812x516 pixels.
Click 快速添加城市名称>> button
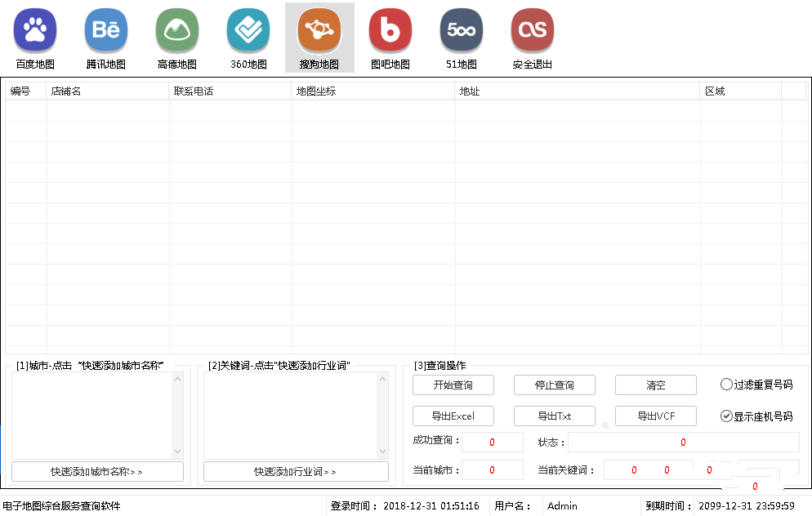(97, 471)
